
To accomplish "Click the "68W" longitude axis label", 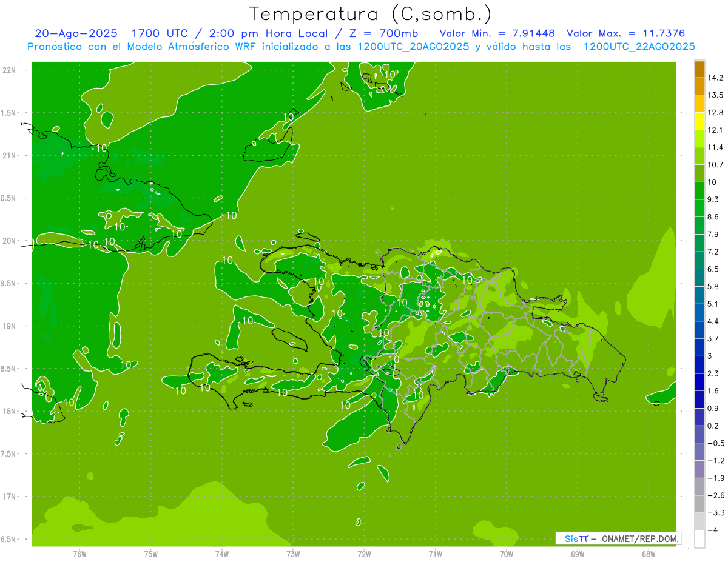I will click(649, 554).
